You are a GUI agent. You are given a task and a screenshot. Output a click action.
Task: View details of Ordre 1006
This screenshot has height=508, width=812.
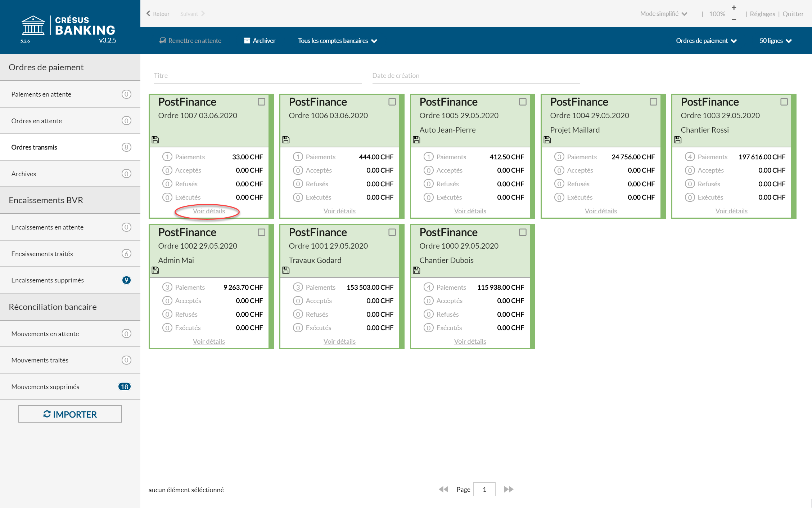point(339,211)
